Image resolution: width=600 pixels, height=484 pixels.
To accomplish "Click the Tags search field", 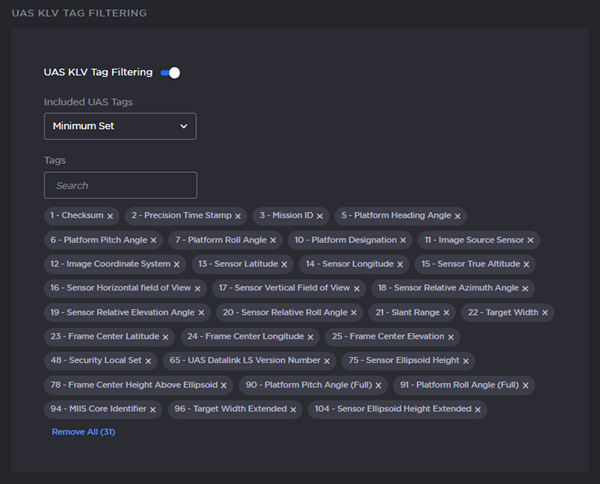I will pos(120,185).
